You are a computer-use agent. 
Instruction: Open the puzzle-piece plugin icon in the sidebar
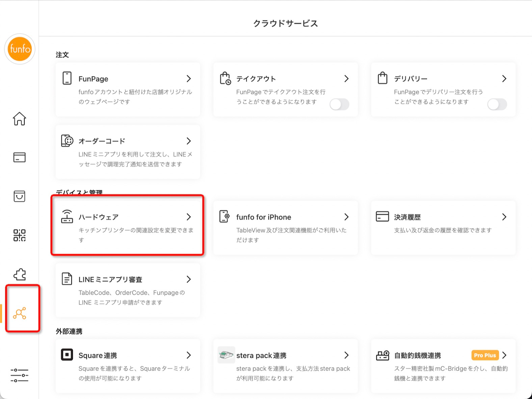point(20,274)
